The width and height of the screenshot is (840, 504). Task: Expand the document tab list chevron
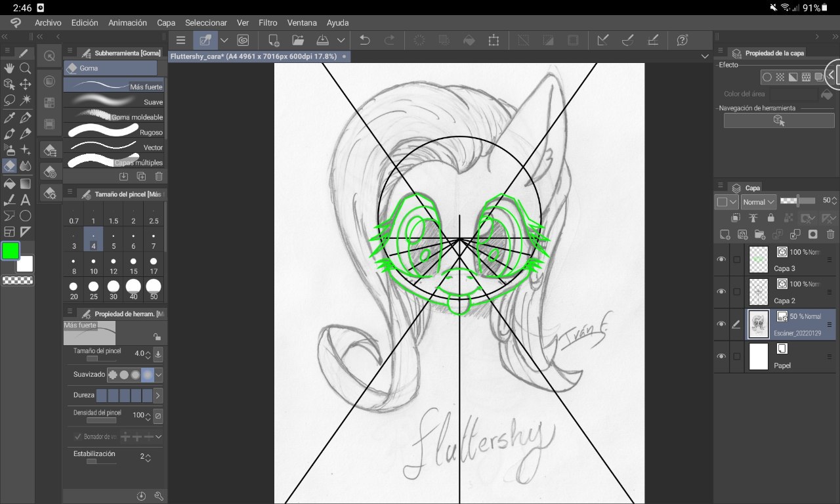705,56
